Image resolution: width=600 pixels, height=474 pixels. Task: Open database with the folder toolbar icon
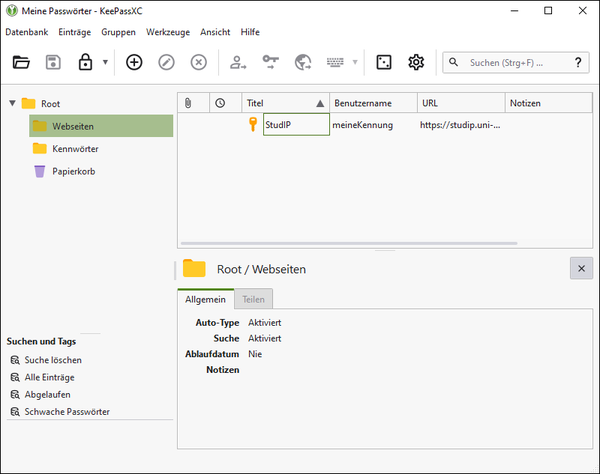tap(21, 62)
